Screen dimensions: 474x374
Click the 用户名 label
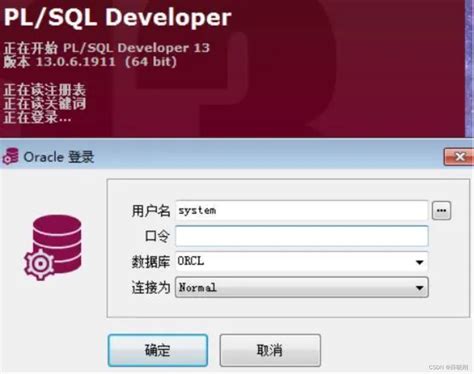pyautogui.click(x=151, y=211)
